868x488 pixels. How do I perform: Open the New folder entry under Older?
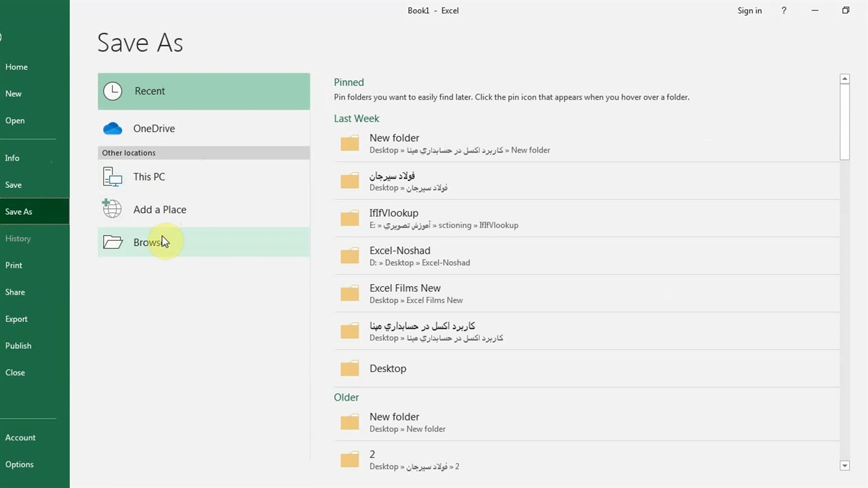coord(587,422)
